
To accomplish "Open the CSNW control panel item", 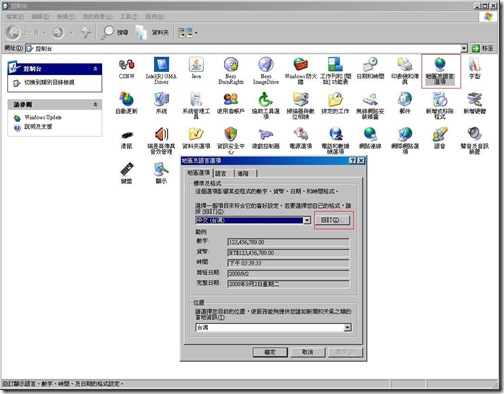I will pyautogui.click(x=127, y=68).
